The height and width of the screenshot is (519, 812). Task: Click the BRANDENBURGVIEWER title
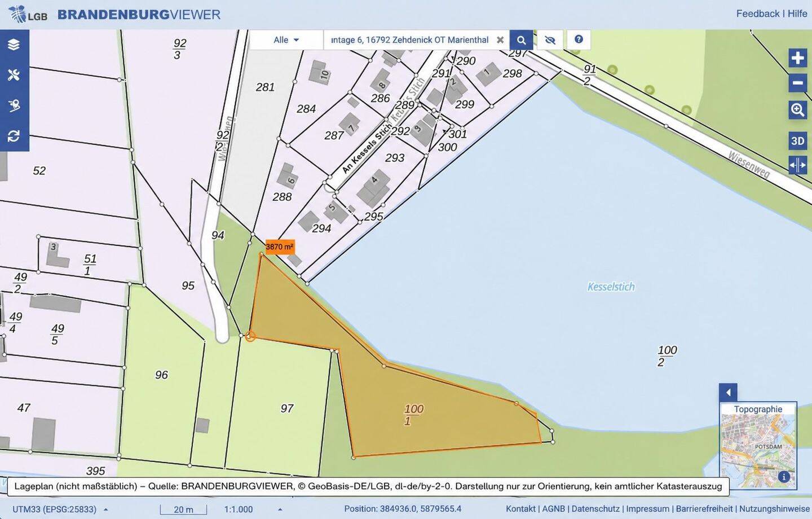coord(139,15)
